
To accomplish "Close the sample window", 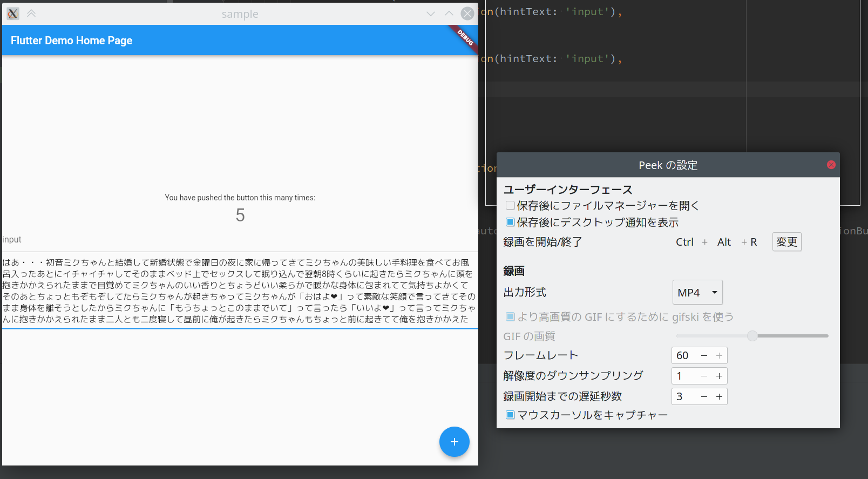I will pyautogui.click(x=467, y=14).
